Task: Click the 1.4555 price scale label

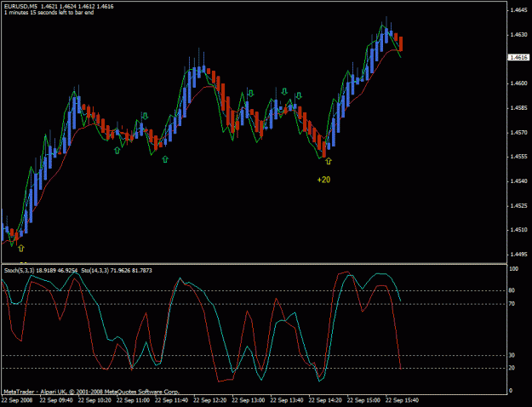Action: [x=518, y=157]
